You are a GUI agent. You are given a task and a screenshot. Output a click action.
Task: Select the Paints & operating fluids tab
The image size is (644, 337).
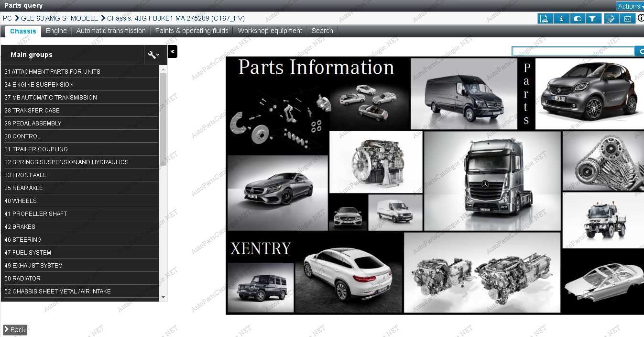pos(191,30)
